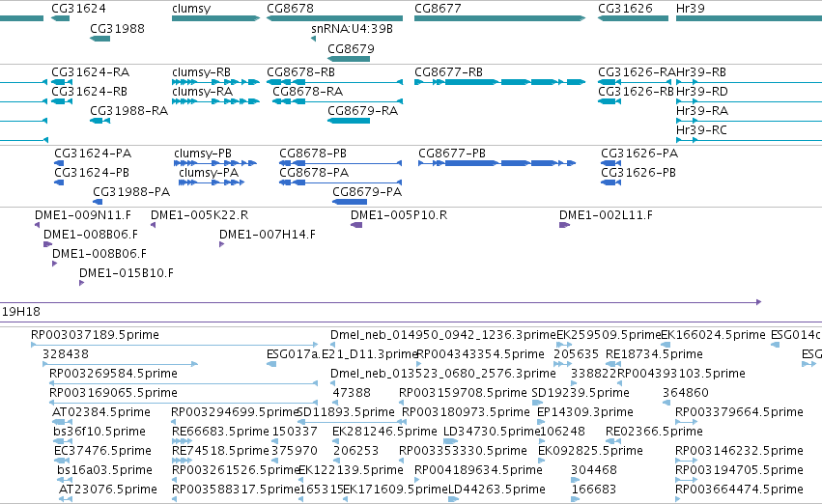Click EST EP14309.3prime
Viewport: 822px width, 504px height.
coord(585,412)
